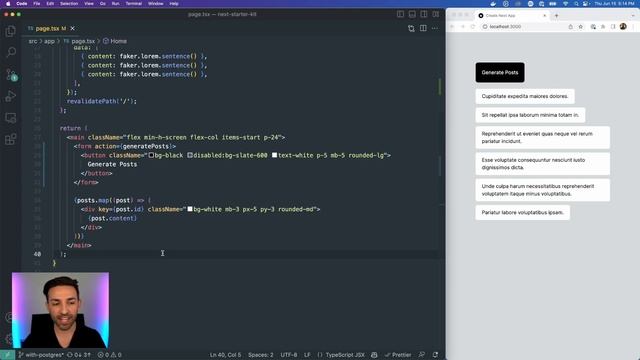640x360 pixels.
Task: Open the Edit menu
Action: point(50,4)
